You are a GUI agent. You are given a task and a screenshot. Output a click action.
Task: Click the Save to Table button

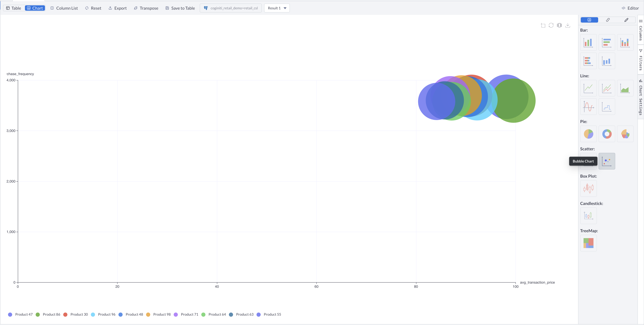tap(180, 8)
